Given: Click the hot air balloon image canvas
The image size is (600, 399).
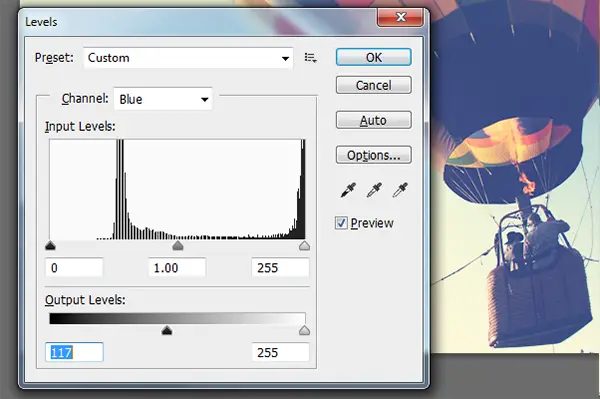Looking at the screenshot, I should (x=515, y=176).
